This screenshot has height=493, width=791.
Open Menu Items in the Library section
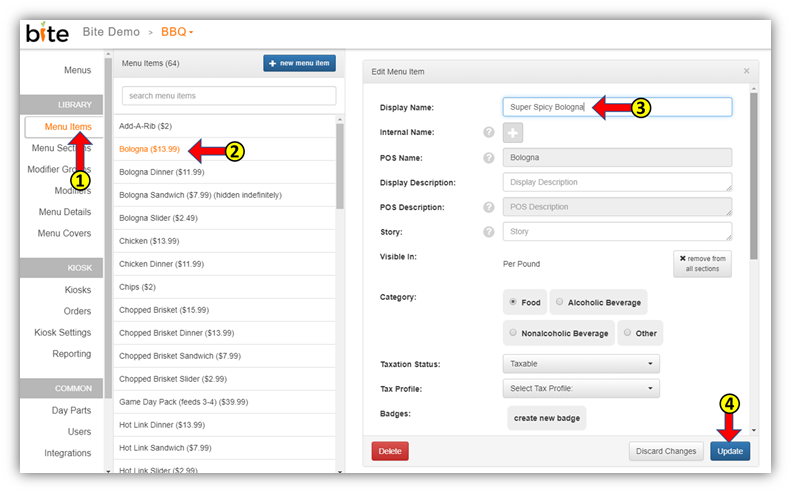(68, 127)
